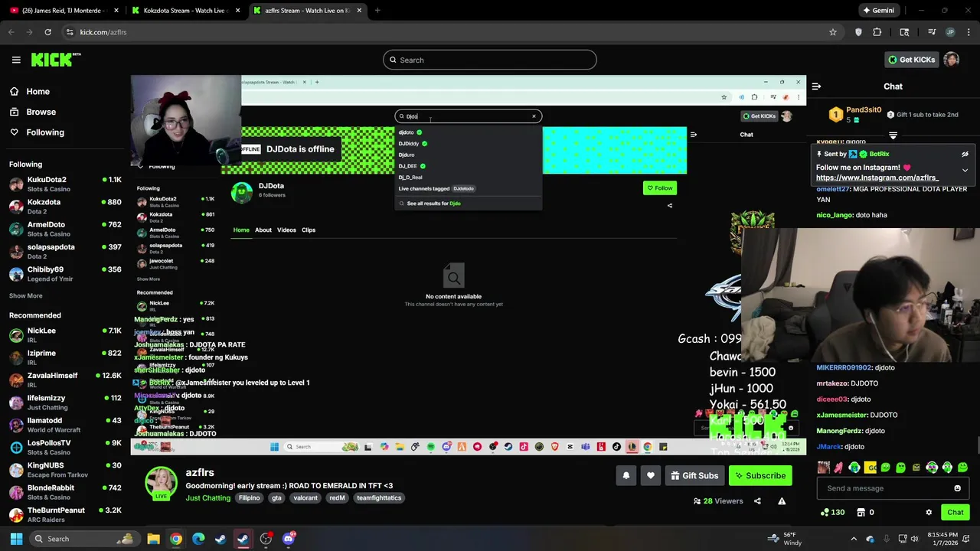
Task: Select the teamfighttactics tag
Action: click(x=379, y=497)
